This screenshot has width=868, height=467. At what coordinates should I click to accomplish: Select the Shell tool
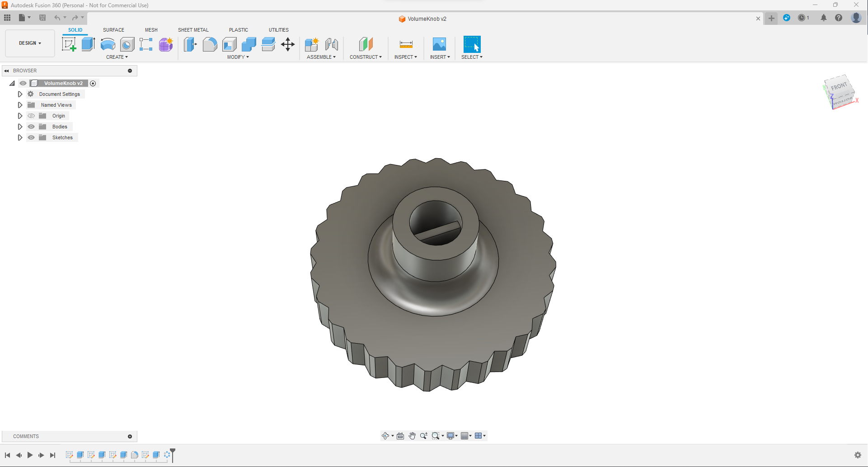coord(230,44)
